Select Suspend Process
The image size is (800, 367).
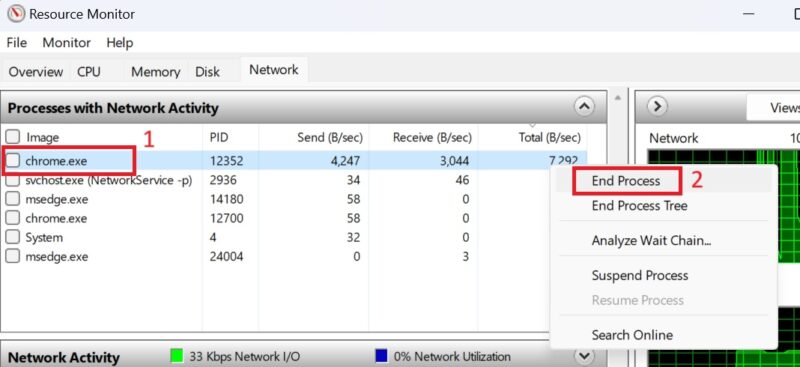pos(640,276)
